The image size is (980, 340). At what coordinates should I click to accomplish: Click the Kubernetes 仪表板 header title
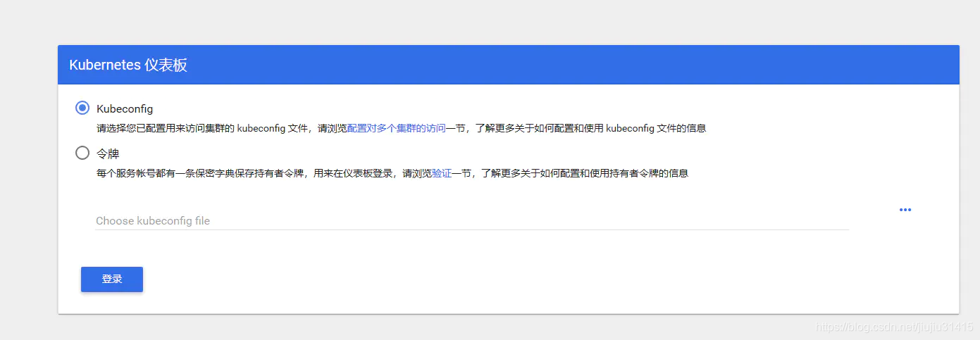pos(128,65)
